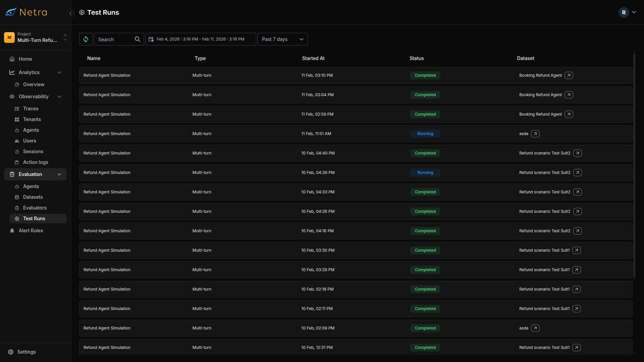The height and width of the screenshot is (362, 644).
Task: Open dataset link for 02:59 PM run
Action: click(x=569, y=114)
